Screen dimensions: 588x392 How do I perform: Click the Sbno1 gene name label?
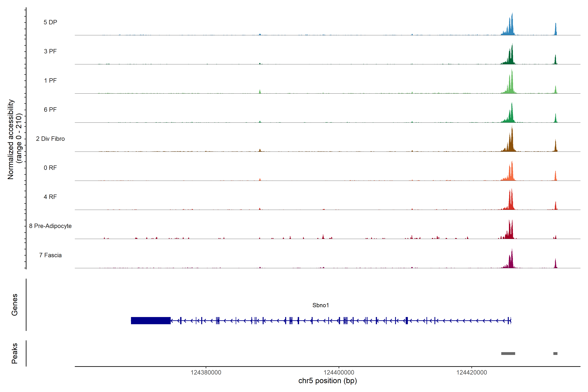click(x=320, y=305)
